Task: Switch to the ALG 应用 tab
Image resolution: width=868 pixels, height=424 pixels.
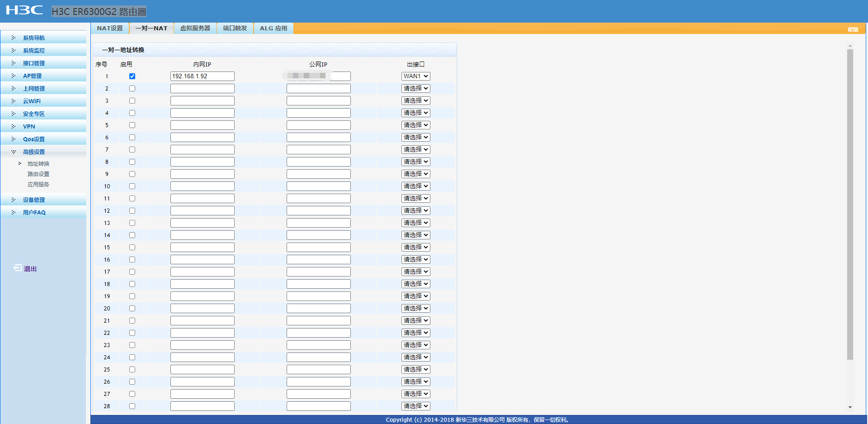Action: (274, 28)
